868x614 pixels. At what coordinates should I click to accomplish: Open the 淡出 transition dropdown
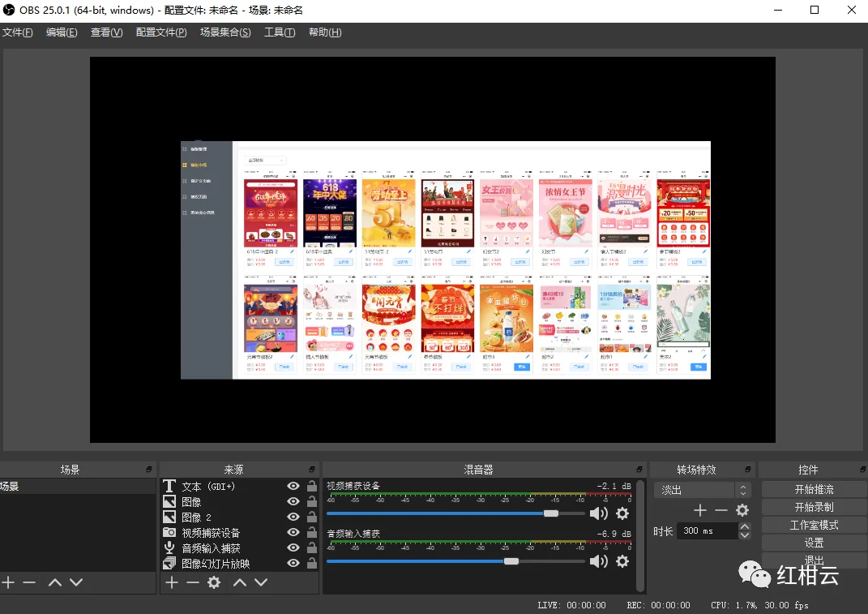(703, 490)
